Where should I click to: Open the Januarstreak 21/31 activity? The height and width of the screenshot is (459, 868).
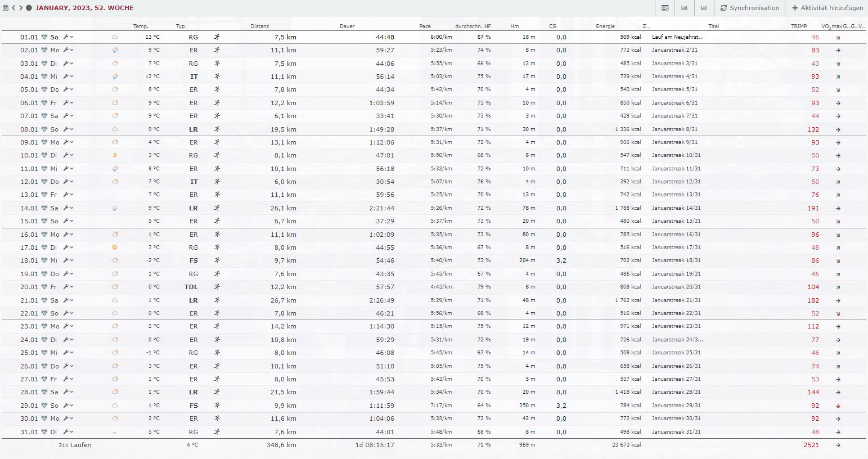[676, 300]
